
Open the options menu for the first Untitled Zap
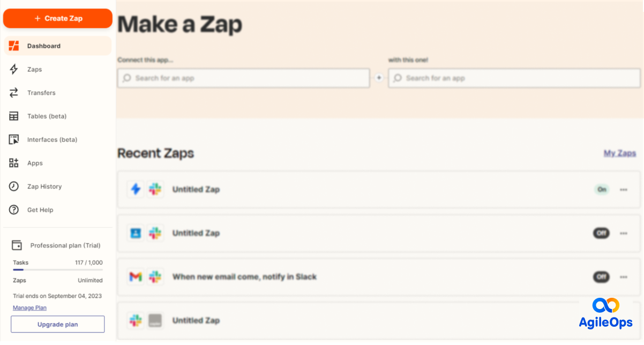[623, 189]
